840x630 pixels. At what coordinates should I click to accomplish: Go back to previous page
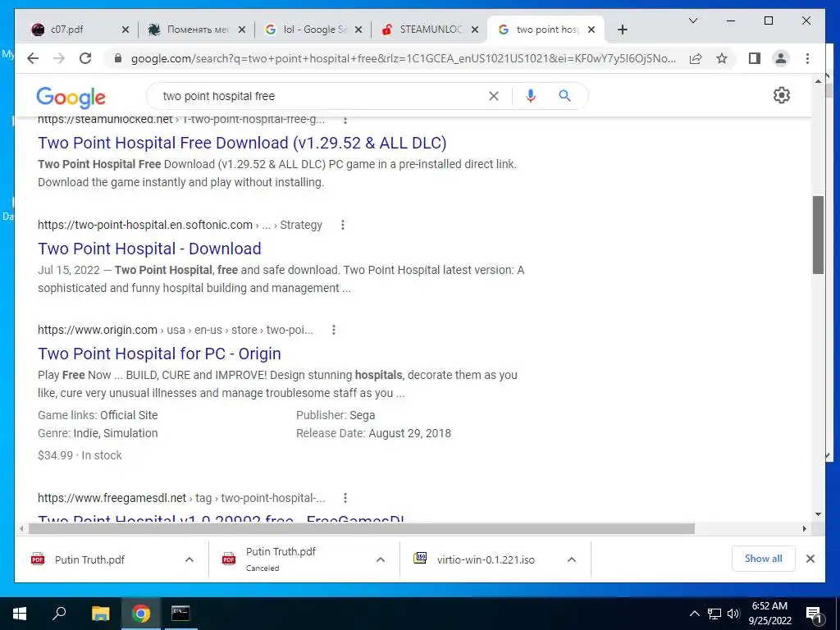tap(33, 58)
